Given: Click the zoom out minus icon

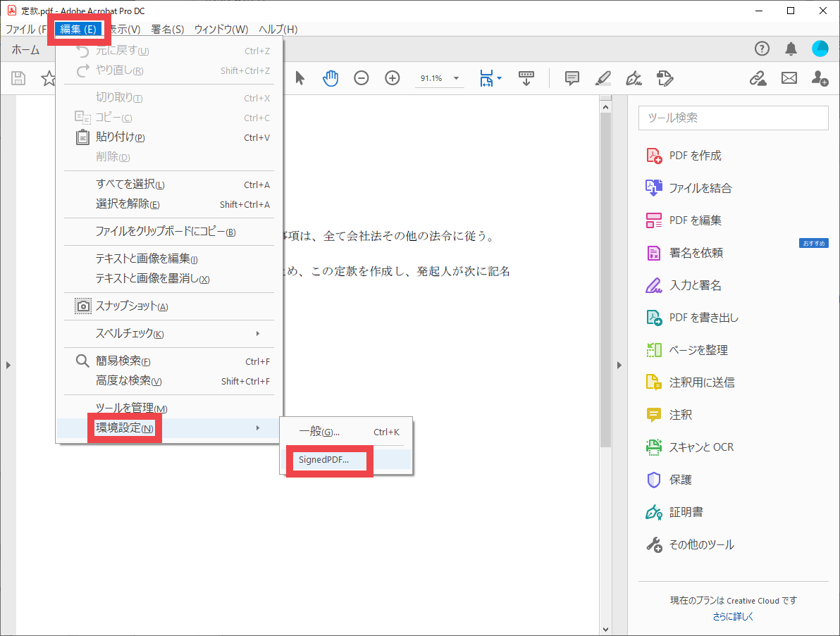Looking at the screenshot, I should click(362, 78).
